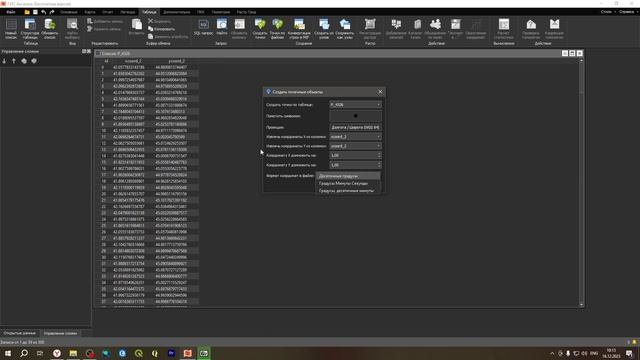640x360 pixels.
Task: Open Yandex browser from taskbar
Action: point(57,353)
